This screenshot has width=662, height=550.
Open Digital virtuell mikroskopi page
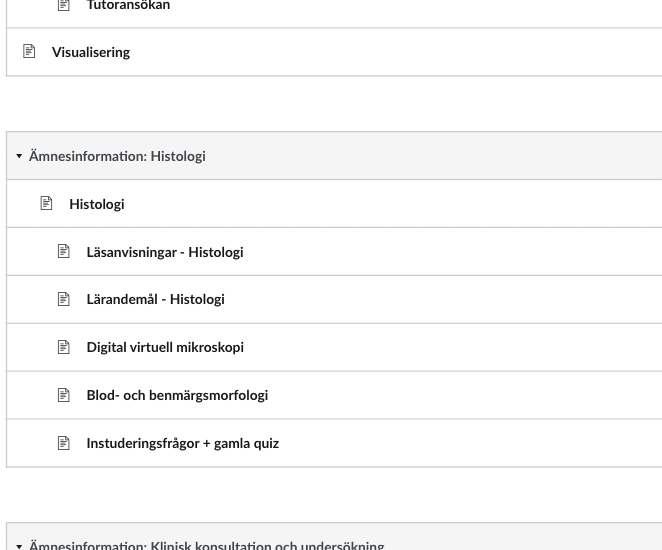[x=165, y=347]
